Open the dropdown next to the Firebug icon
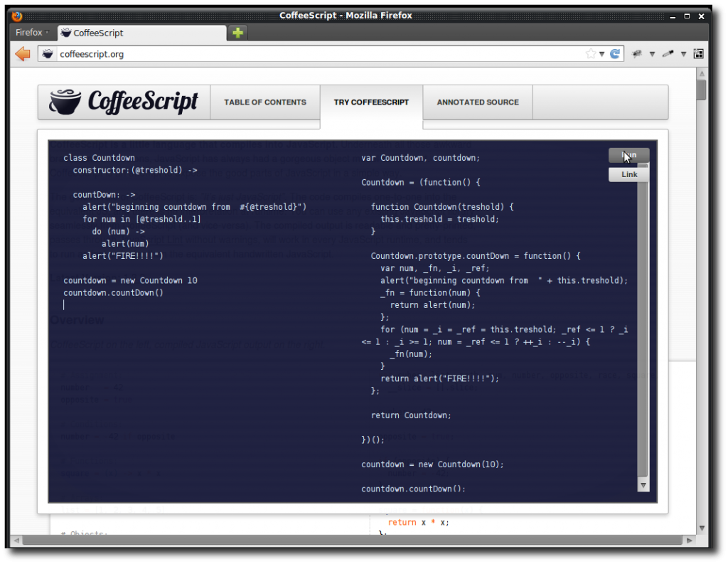The width and height of the screenshot is (728, 564). coord(652,53)
